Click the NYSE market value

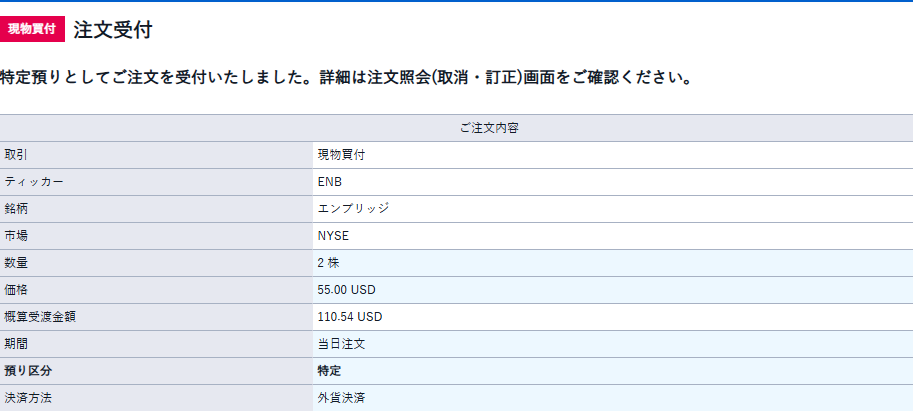[x=333, y=236]
